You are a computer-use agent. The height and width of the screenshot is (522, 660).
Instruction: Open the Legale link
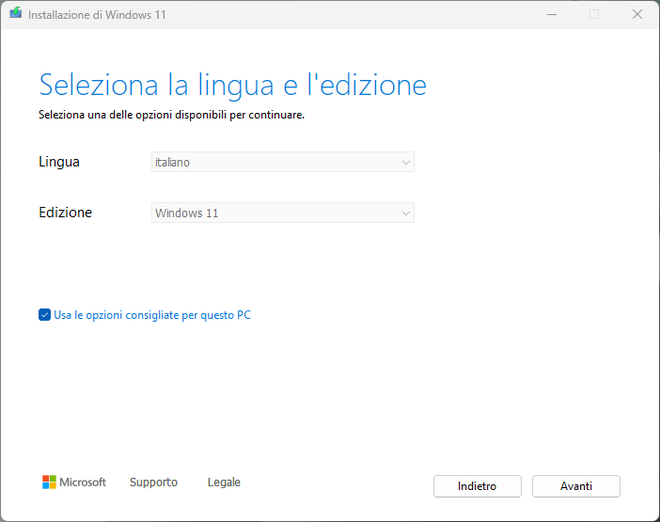click(x=224, y=482)
